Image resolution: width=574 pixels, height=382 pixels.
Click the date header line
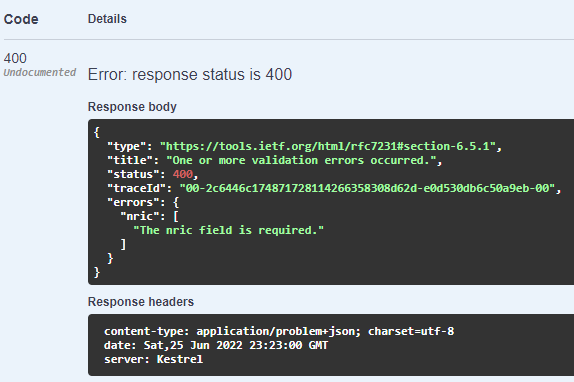click(x=216, y=345)
